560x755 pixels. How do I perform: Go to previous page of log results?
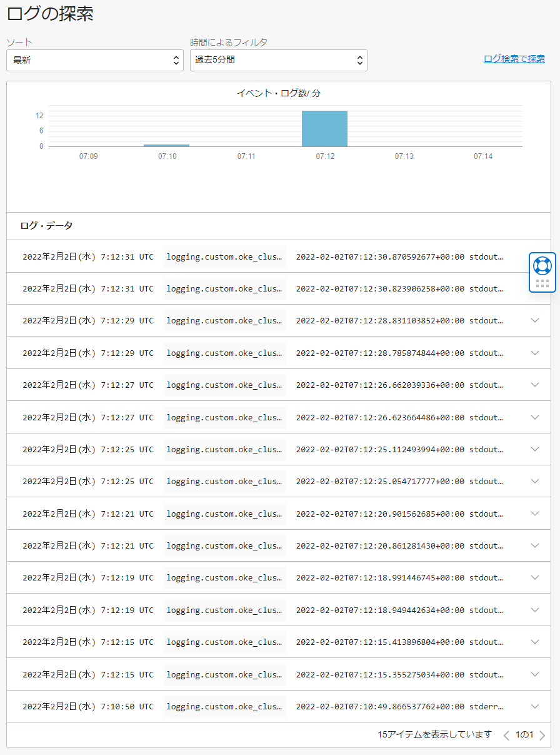click(x=507, y=735)
